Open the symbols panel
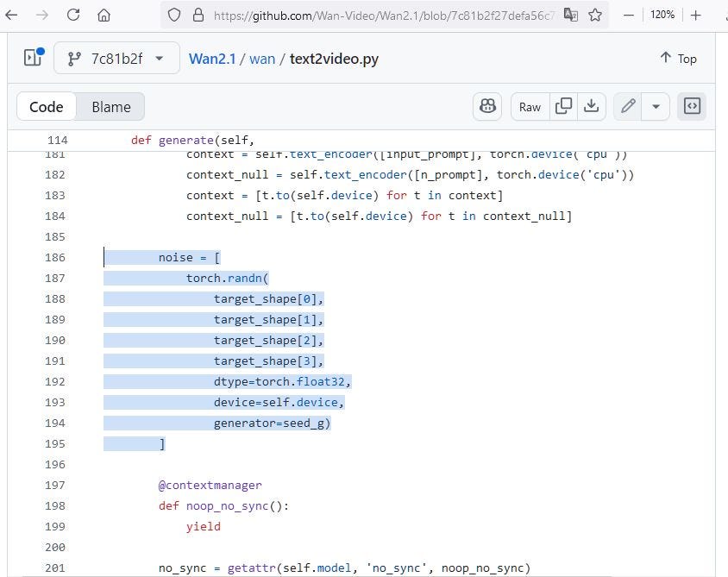The image size is (728, 577). pyautogui.click(x=692, y=107)
